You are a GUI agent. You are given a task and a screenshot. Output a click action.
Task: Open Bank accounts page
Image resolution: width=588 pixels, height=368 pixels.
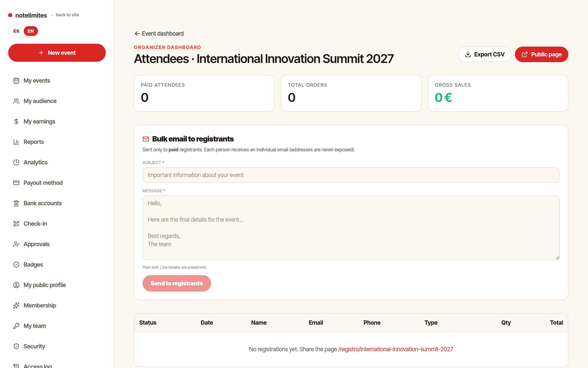point(57,203)
